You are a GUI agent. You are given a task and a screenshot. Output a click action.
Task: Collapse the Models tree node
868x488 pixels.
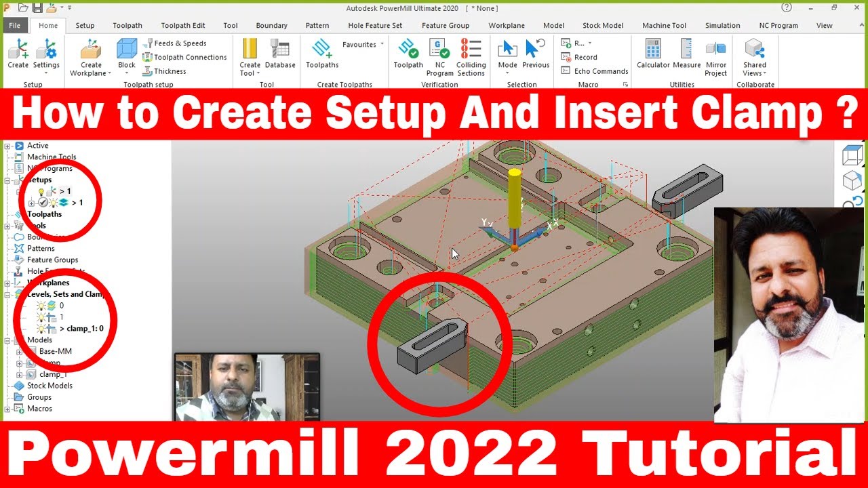pos(7,340)
